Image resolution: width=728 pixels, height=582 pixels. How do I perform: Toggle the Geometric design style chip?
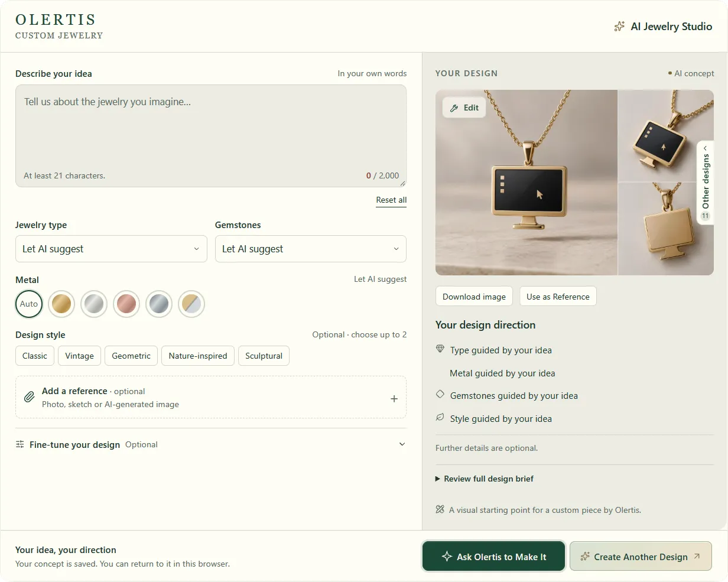[131, 356]
